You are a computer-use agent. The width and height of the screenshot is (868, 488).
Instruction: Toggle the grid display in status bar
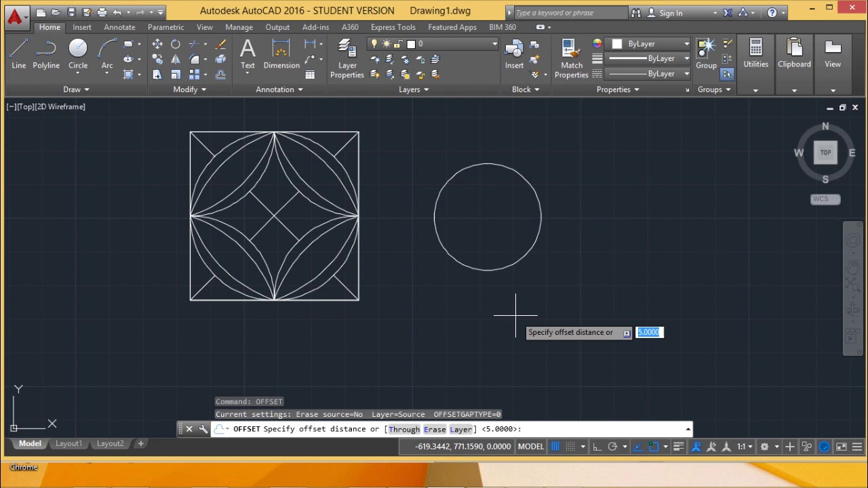555,447
